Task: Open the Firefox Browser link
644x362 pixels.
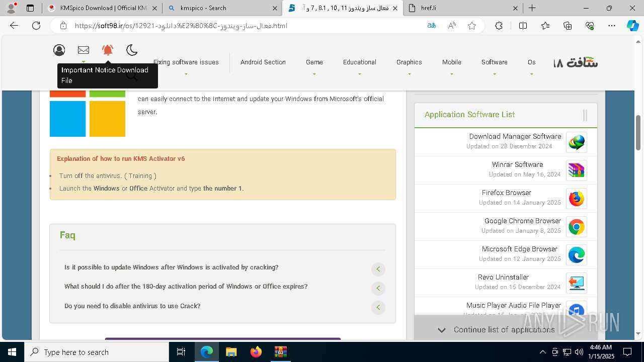Action: [x=507, y=193]
